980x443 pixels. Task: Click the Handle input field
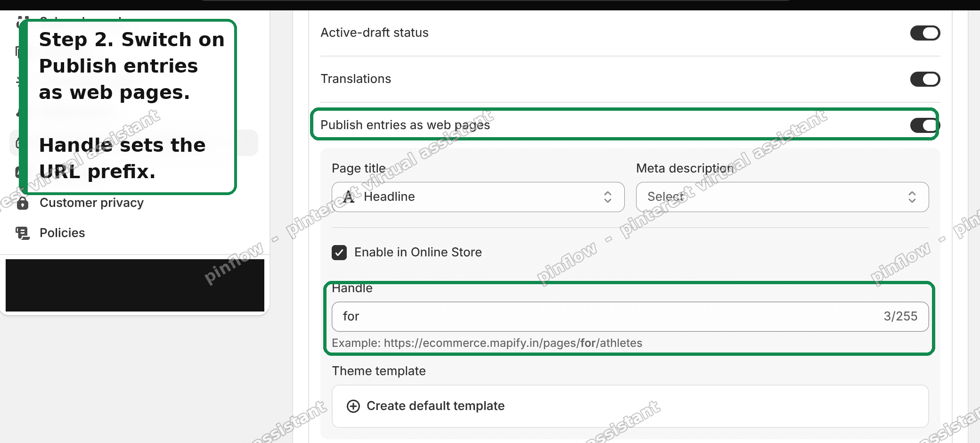coord(630,317)
